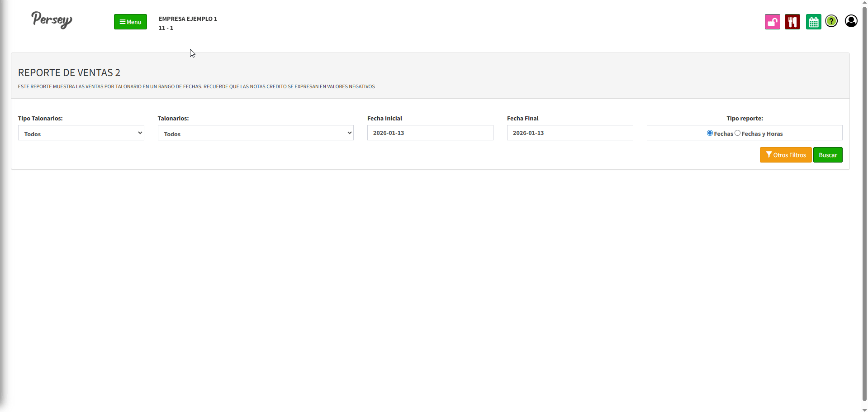868x412 pixels.
Task: Open the green calendar icon
Action: [x=813, y=22]
